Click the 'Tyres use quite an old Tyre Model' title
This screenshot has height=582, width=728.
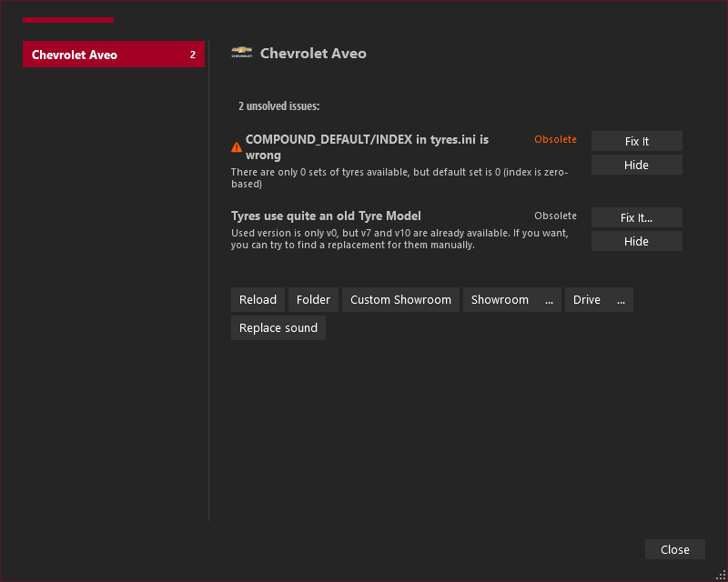click(326, 216)
